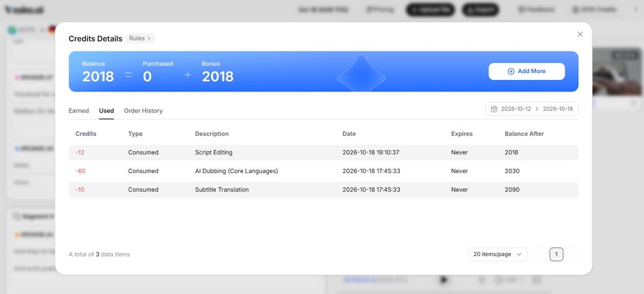This screenshot has height=294, width=644.
Task: Click Consumed in the Script Editing row
Action: [143, 153]
